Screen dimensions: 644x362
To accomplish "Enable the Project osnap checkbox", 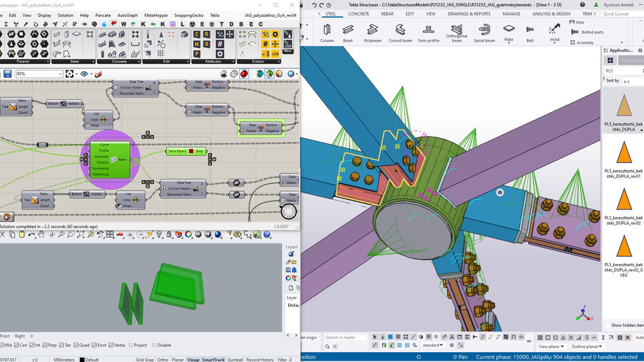I will coord(130,345).
